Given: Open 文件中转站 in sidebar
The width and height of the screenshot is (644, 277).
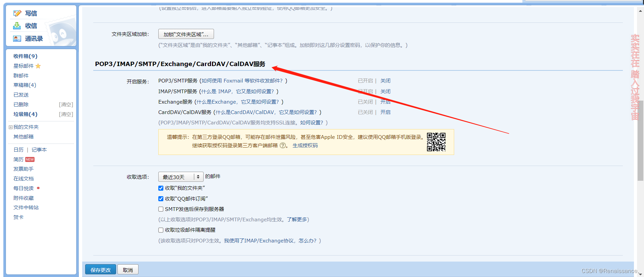Looking at the screenshot, I should 26,208.
